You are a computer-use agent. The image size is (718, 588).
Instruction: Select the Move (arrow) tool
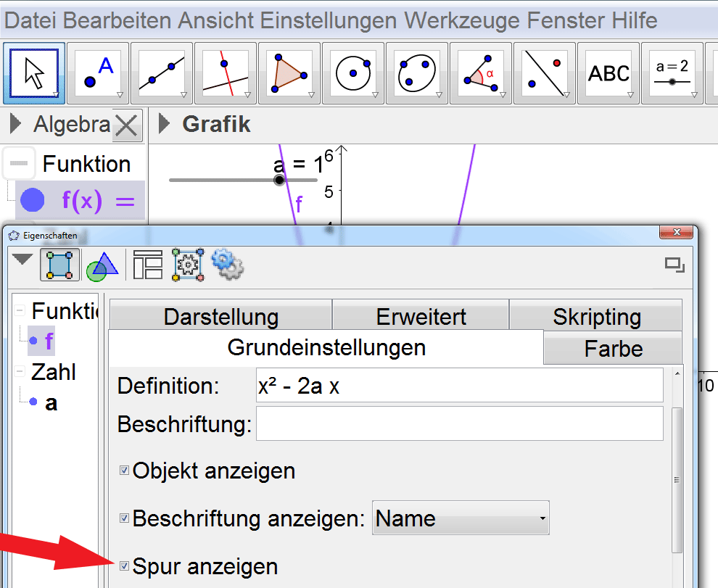pos(34,73)
